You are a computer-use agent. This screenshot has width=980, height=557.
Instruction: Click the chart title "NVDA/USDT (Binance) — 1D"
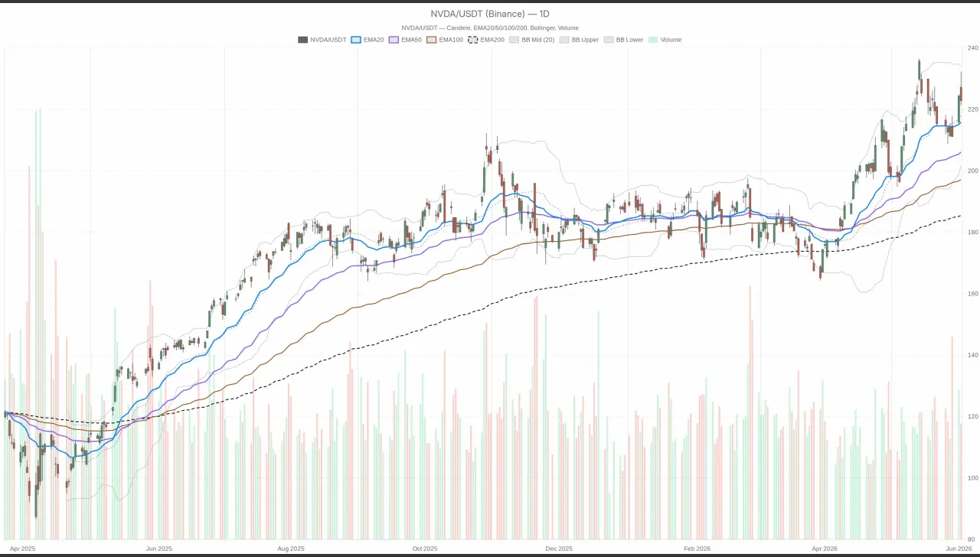(x=490, y=14)
